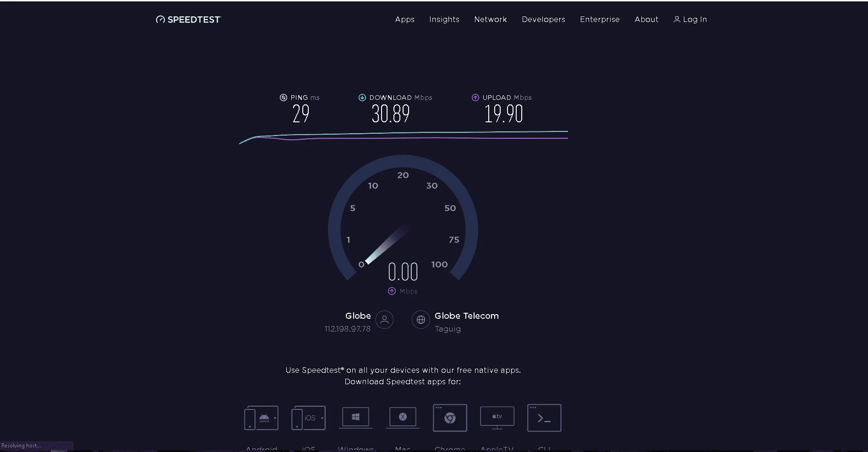Click the Globe Telecom server name
The image size is (868, 452).
pyautogui.click(x=467, y=316)
